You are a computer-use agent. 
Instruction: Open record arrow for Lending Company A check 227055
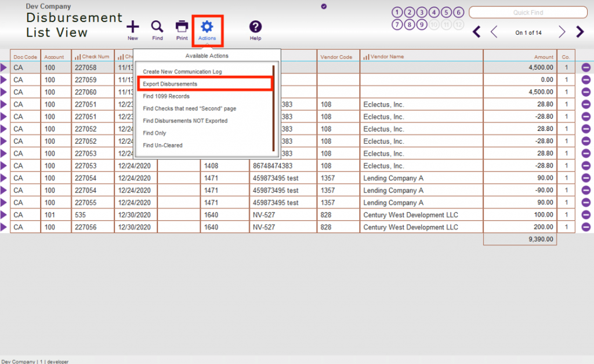[x=4, y=202]
